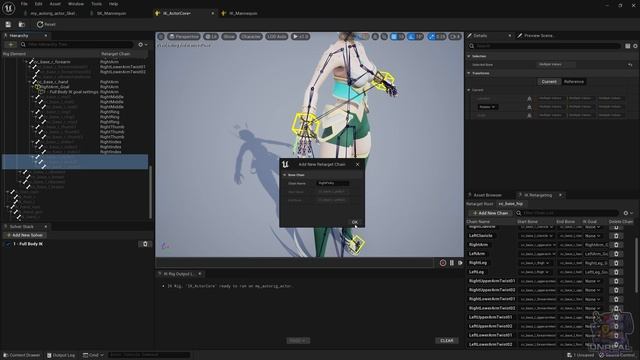Viewport: 640px width, 360px height.
Task: Click the CLEAR button in output log
Action: (x=447, y=340)
